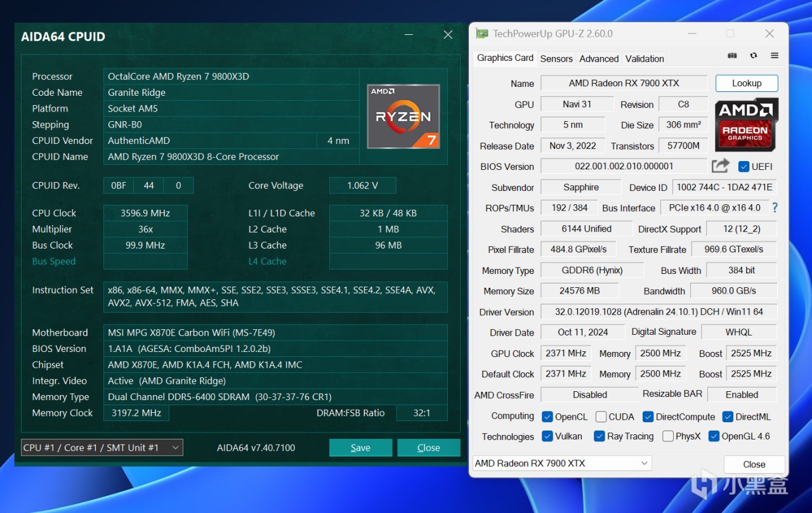This screenshot has width=812, height=513.
Task: Click the Core Voltage value 1.062 V
Action: tap(363, 186)
